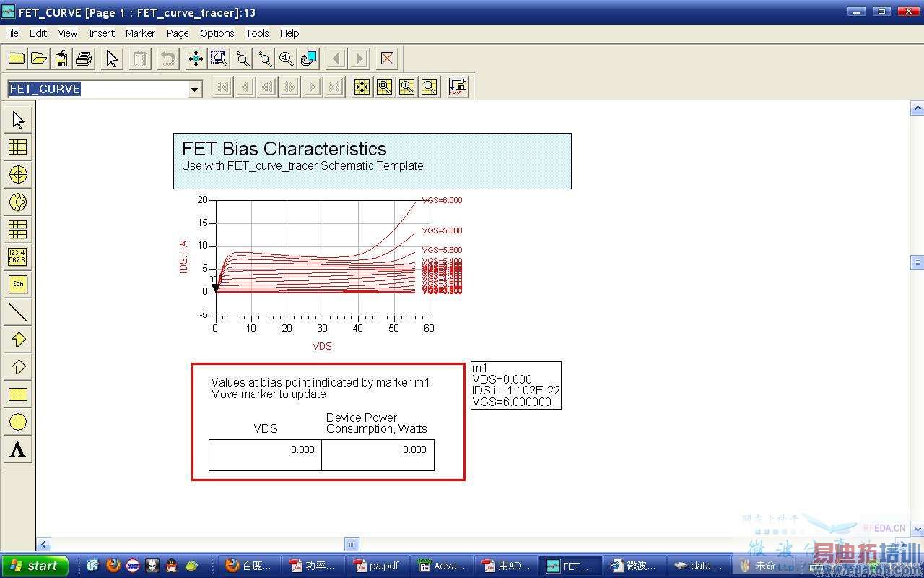Click the FET Bias Characteristics title text
Screen dimensions: 924x578
284,149
